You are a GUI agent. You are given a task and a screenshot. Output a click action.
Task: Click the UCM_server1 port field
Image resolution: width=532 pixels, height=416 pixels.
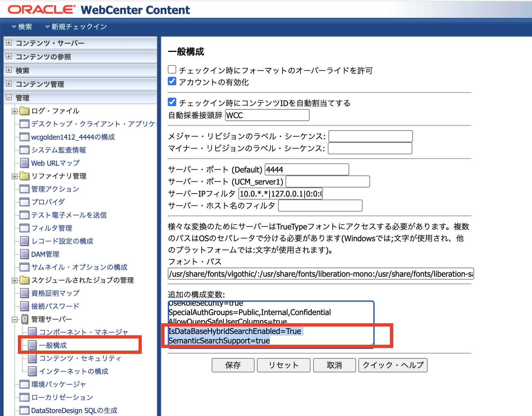(x=328, y=182)
